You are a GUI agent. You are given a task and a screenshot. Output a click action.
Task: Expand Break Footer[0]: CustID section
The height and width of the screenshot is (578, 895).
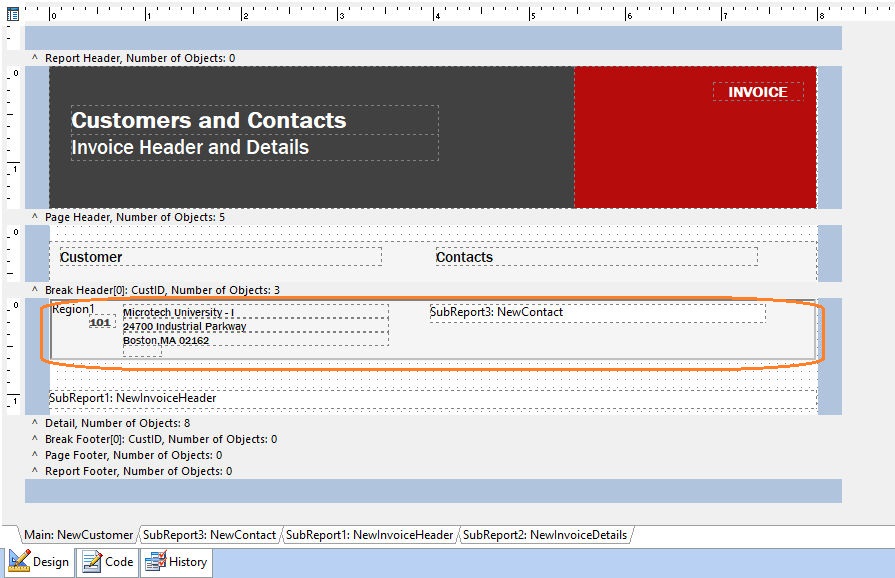pyautogui.click(x=35, y=439)
